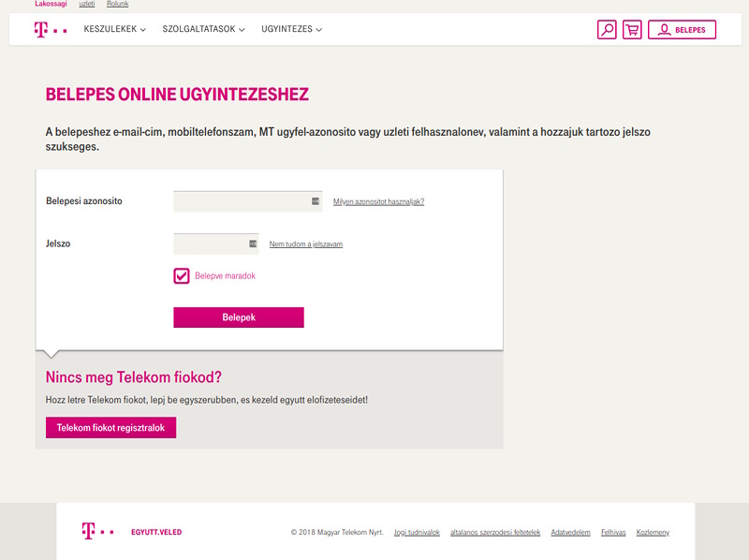Open Milyen azonositot hasznaljak? link
Viewport: 749px width, 560px height.
[x=379, y=201]
